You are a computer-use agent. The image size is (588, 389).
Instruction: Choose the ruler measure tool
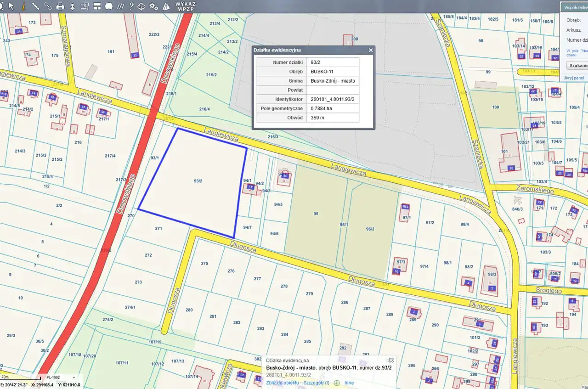(x=35, y=6)
